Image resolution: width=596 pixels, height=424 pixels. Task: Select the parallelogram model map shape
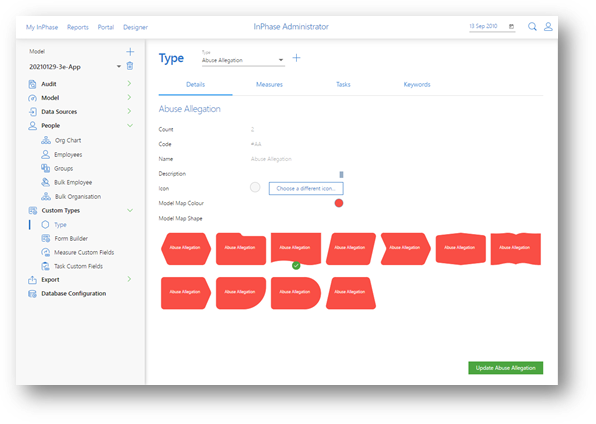351,249
